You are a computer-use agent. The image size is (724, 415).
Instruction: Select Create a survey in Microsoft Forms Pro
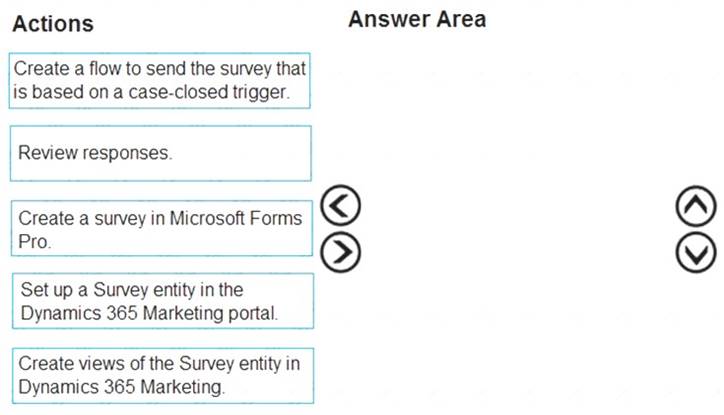click(x=162, y=228)
